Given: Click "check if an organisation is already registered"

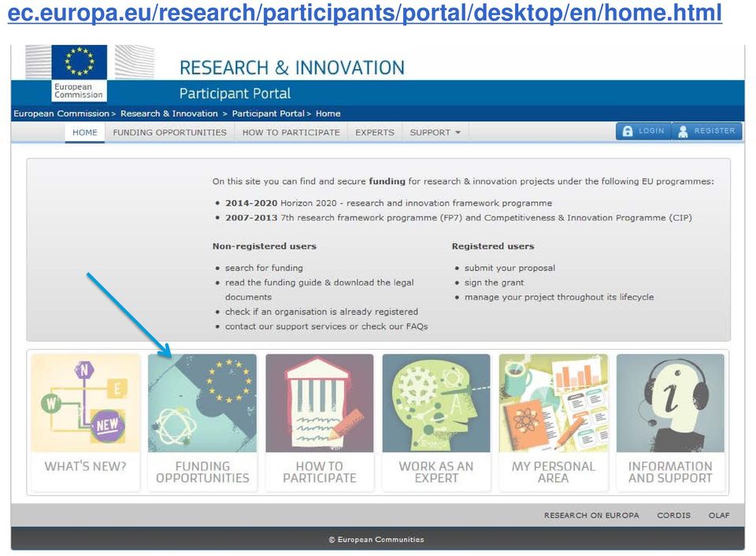Looking at the screenshot, I should point(321,312).
